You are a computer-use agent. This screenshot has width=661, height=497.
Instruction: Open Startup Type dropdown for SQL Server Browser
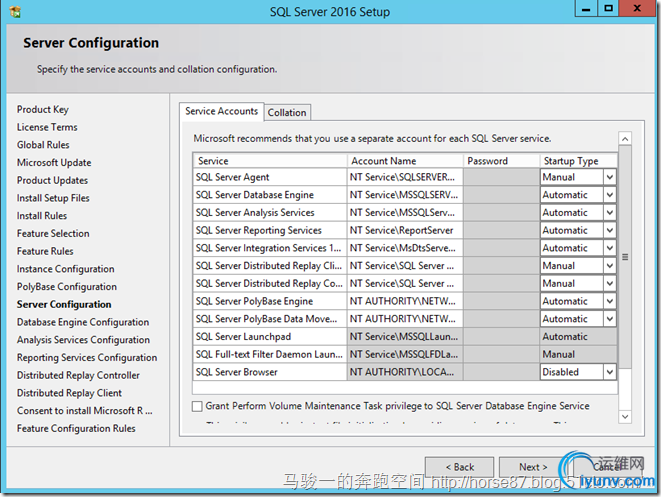coord(610,372)
